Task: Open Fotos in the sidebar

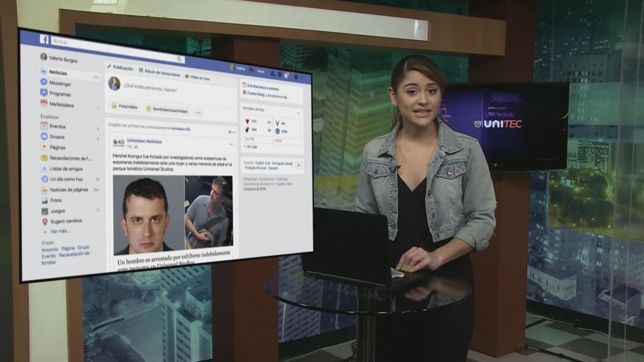Action: coord(55,200)
